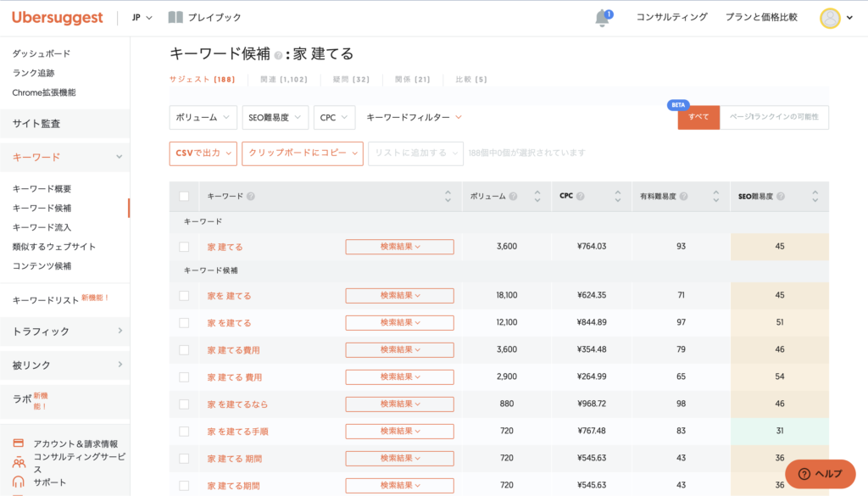Sort the table by ボリューム column arrows
Viewport: 868px width, 496px height.
pos(537,196)
